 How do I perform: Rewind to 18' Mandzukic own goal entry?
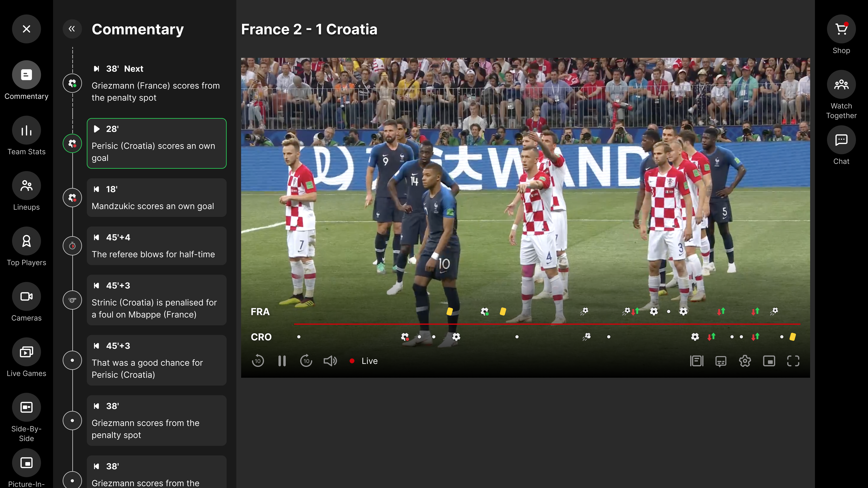(156, 198)
